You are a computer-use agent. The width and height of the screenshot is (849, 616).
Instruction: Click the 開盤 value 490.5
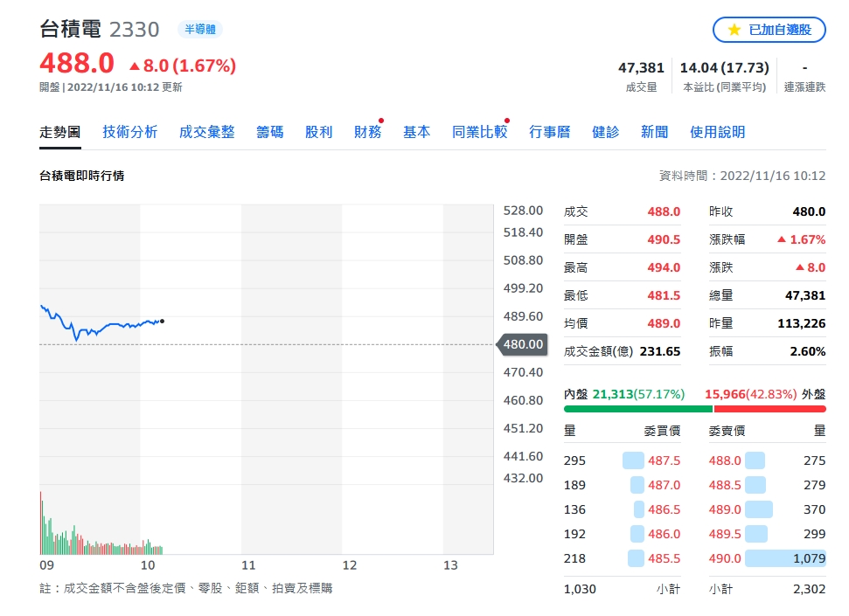[x=664, y=239]
